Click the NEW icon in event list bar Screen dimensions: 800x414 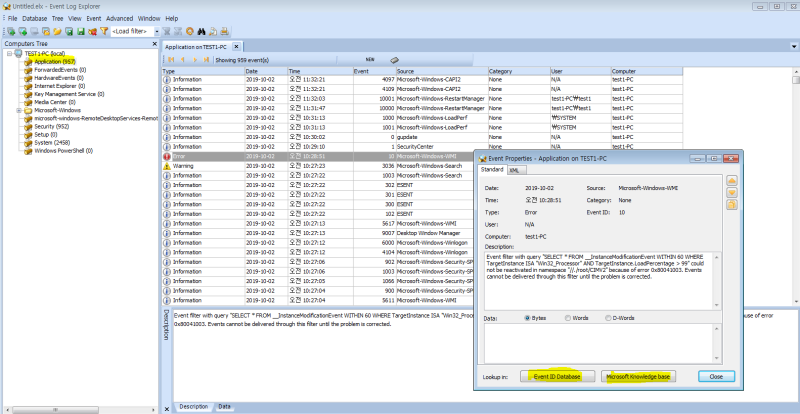(x=370, y=59)
